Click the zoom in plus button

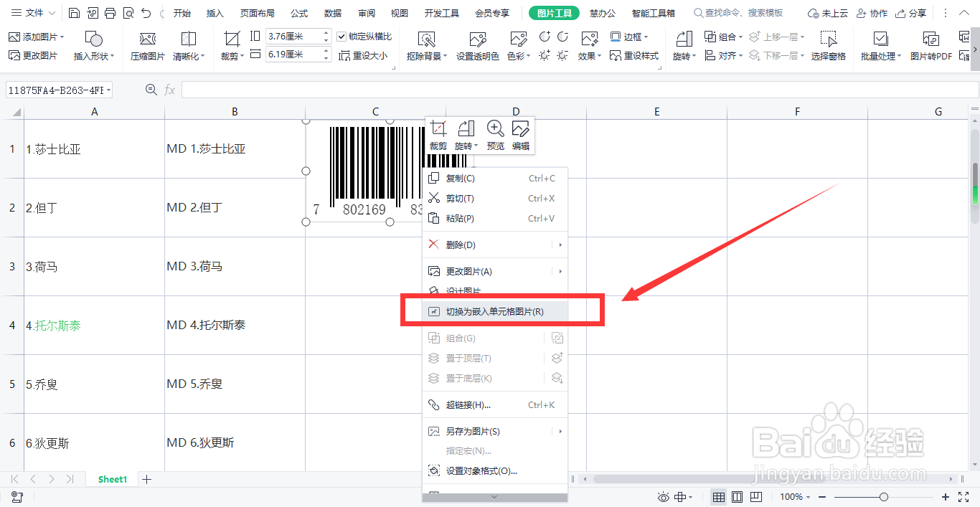point(946,497)
